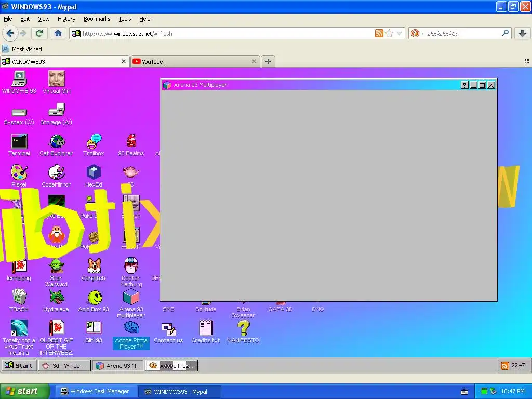Select the WINDOWS93 browser tab
This screenshot has height=399, width=532.
point(64,61)
